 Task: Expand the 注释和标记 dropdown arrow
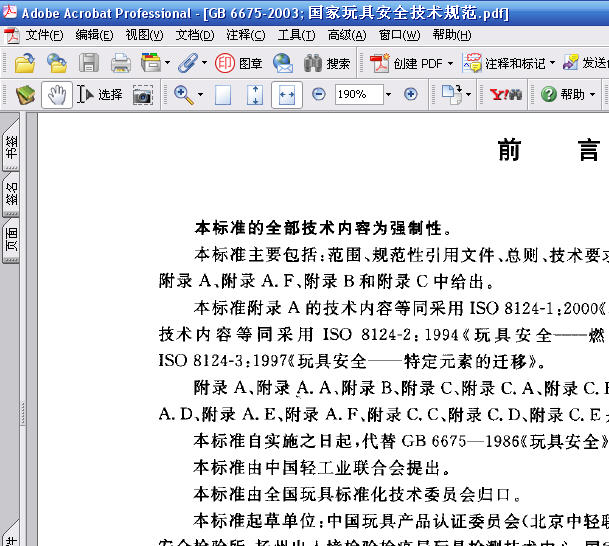(x=552, y=63)
